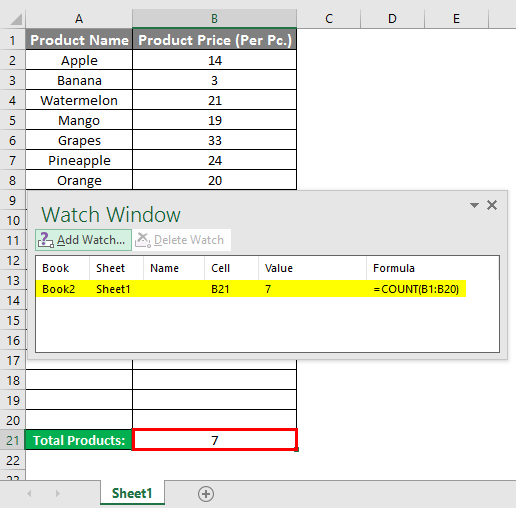Select the Orange cell
The height and width of the screenshot is (508, 516).
pos(79,180)
